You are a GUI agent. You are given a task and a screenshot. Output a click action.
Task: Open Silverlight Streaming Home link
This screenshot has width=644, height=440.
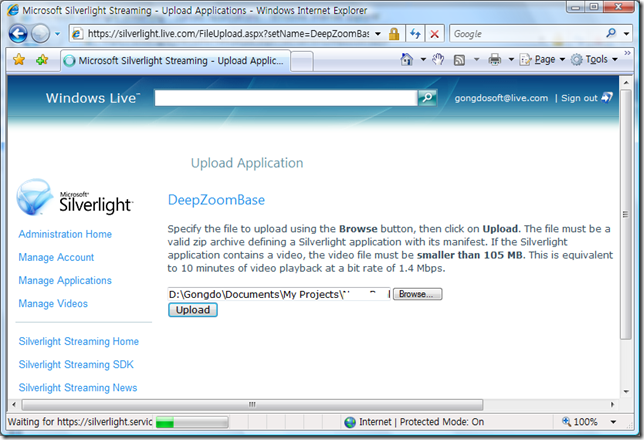pos(78,341)
